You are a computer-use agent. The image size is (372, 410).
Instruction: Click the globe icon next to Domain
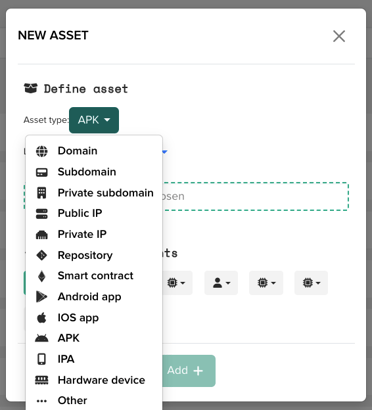pos(42,151)
